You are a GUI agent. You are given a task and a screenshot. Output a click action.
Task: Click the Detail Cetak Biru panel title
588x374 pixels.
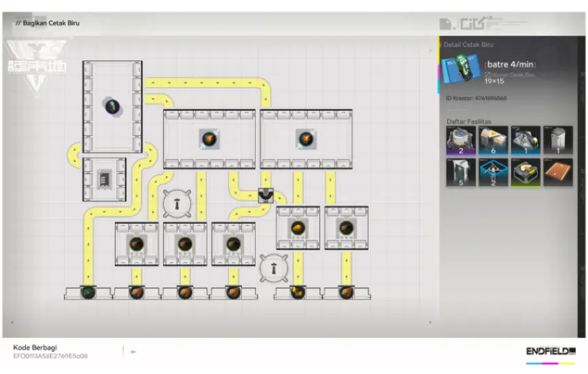468,45
